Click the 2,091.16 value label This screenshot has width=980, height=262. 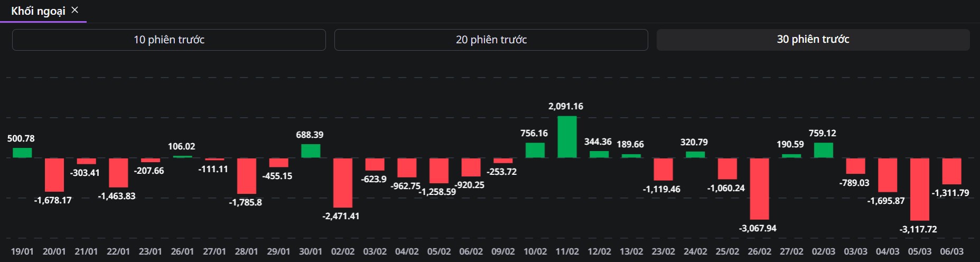tap(565, 106)
